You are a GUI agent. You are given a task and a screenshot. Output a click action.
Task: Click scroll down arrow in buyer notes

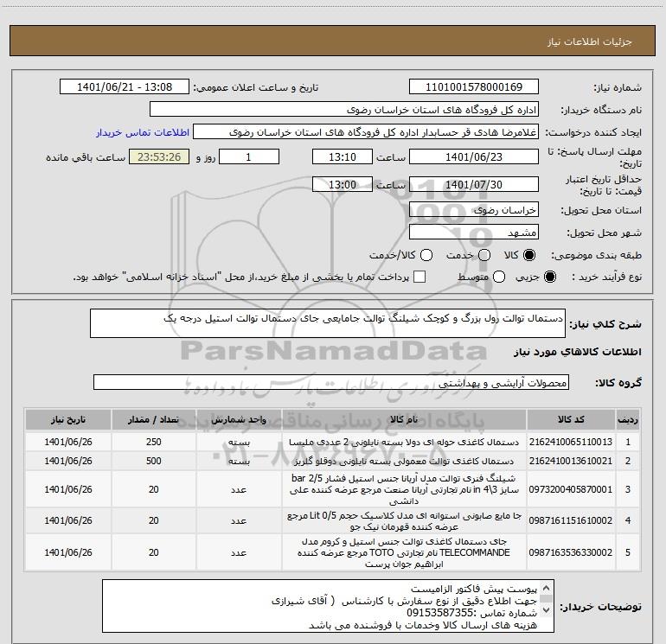click(547, 610)
